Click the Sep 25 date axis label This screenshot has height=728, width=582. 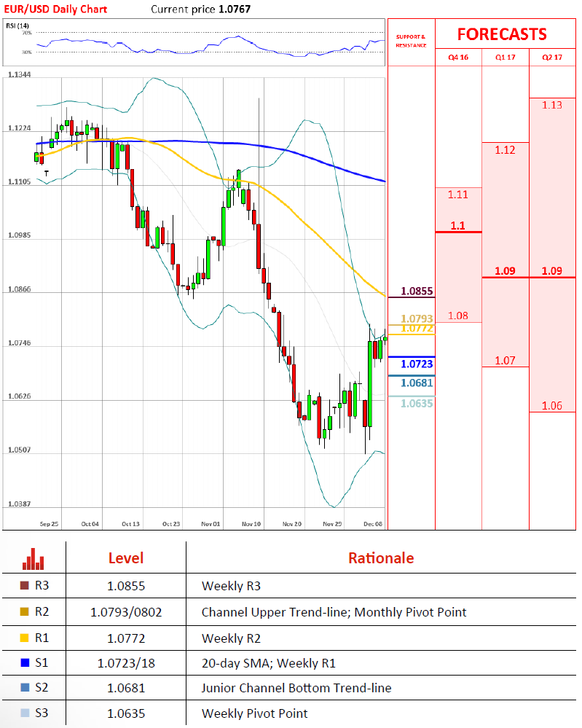[x=49, y=524]
